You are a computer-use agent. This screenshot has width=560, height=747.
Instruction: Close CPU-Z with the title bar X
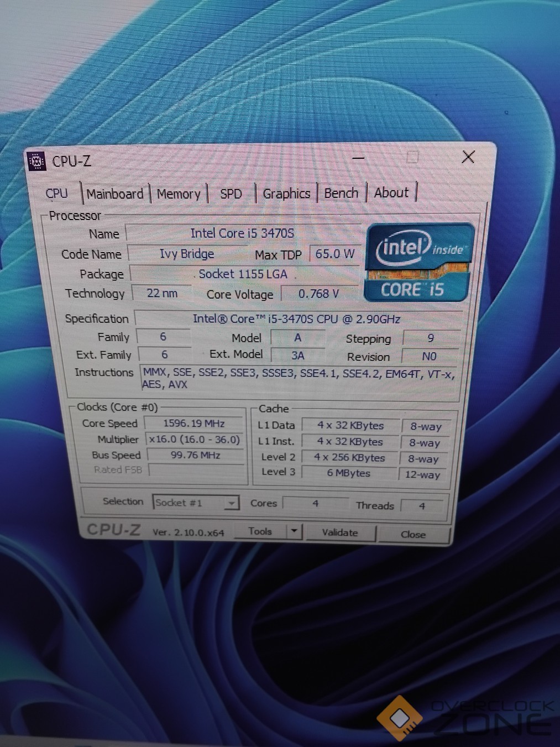[x=468, y=157]
